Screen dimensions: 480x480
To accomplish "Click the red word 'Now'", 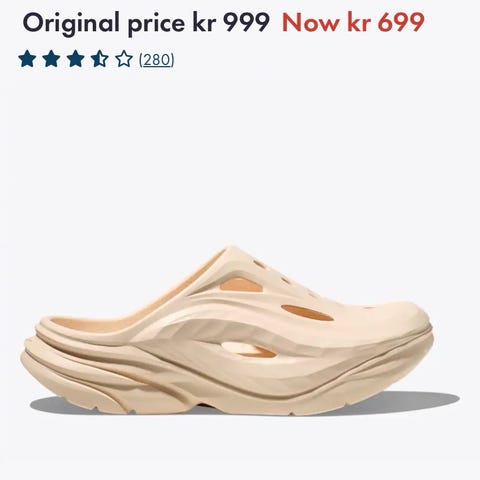I will click(x=312, y=23).
